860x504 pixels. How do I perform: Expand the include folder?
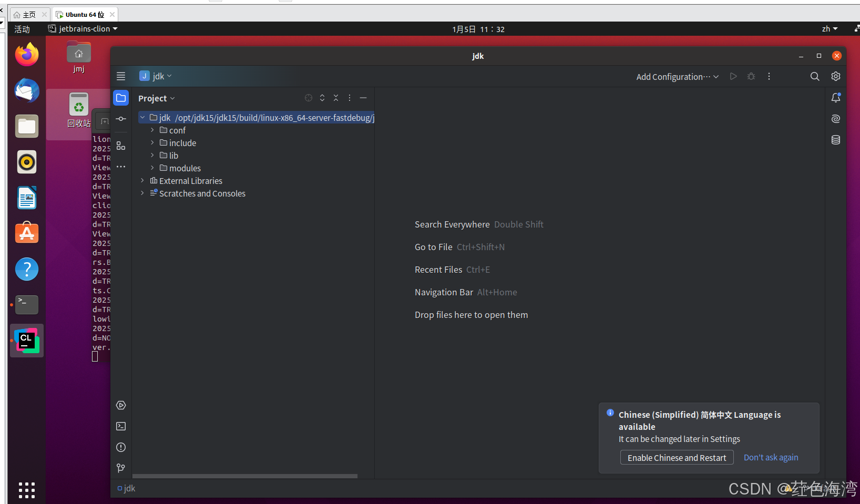pyautogui.click(x=152, y=142)
